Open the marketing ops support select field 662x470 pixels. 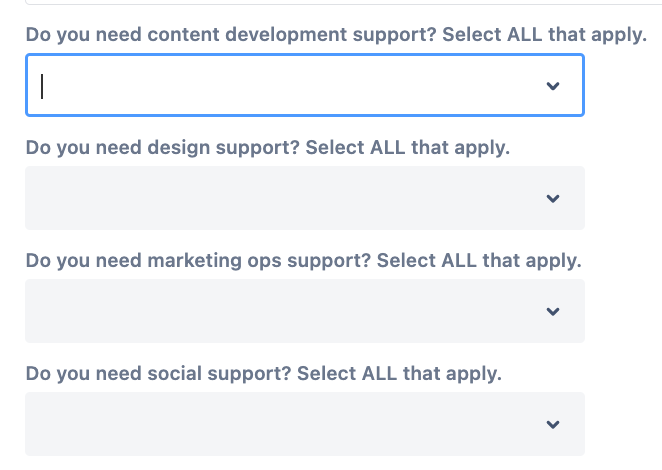[x=290, y=312]
